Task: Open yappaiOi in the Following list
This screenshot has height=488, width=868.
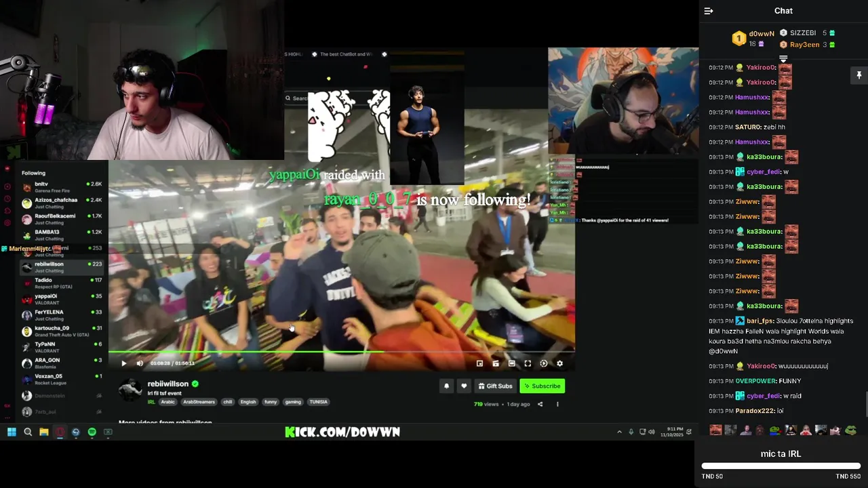Action: (x=61, y=299)
